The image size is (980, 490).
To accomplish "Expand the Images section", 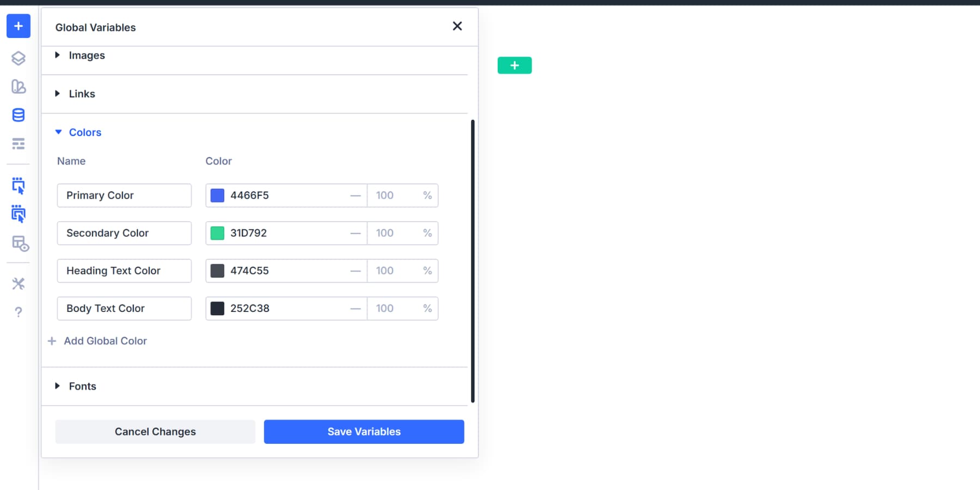I will click(x=87, y=55).
